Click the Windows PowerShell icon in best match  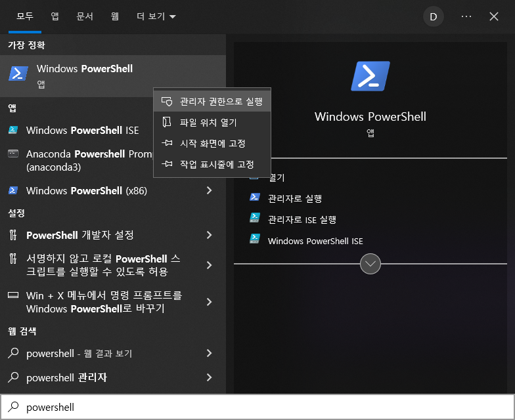(18, 73)
